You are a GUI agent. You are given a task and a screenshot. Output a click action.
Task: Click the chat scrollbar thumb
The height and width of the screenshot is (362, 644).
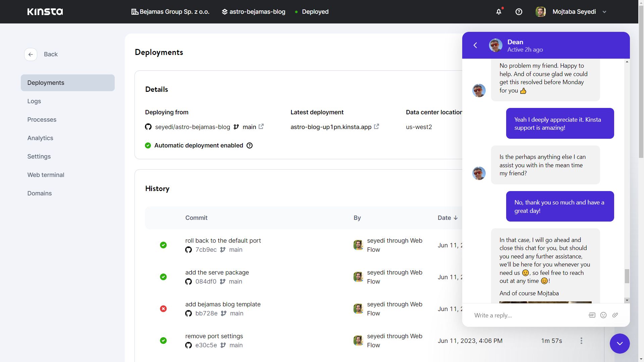click(x=627, y=276)
